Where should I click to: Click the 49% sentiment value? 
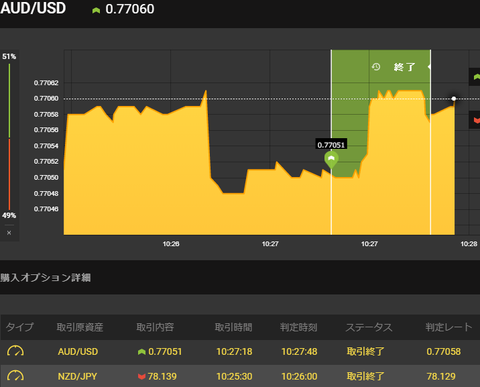pyautogui.click(x=9, y=215)
